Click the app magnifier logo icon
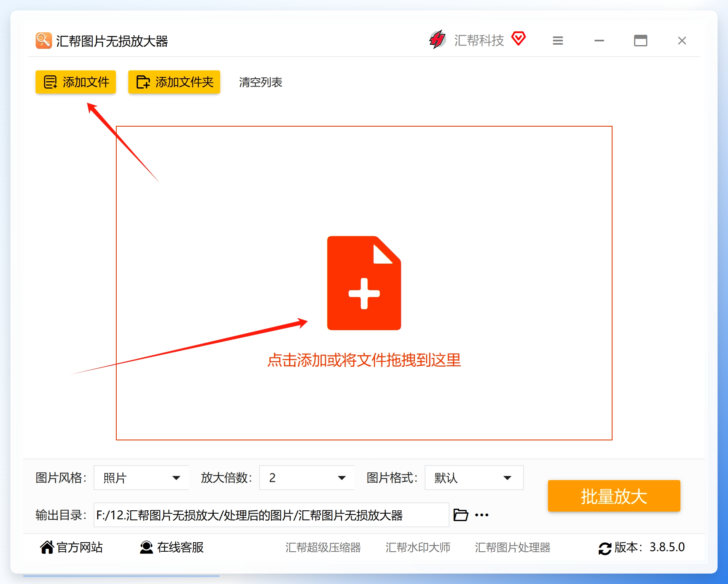 [43, 41]
